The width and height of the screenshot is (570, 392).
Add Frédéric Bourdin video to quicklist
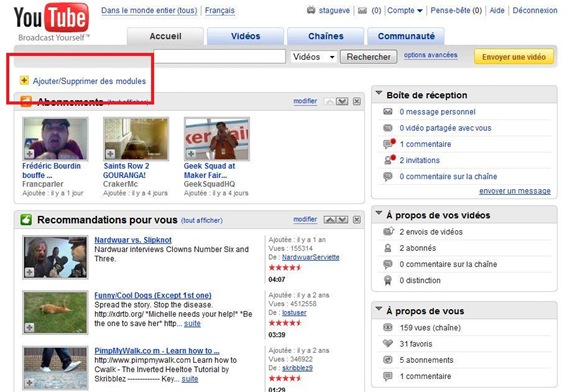tap(29, 154)
